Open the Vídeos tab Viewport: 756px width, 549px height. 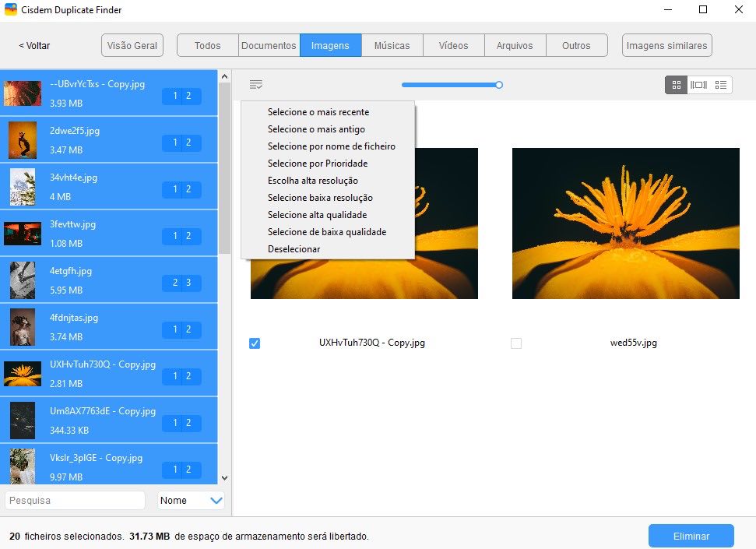click(x=453, y=45)
